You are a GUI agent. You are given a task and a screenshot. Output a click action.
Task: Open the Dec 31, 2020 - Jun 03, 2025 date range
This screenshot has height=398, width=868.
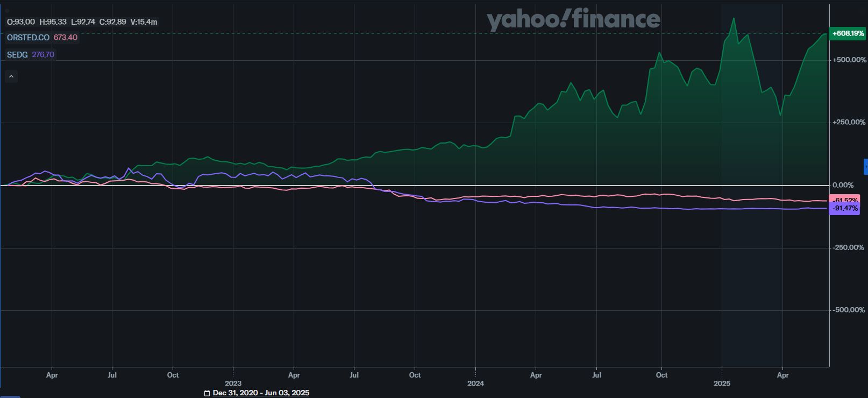(261, 393)
